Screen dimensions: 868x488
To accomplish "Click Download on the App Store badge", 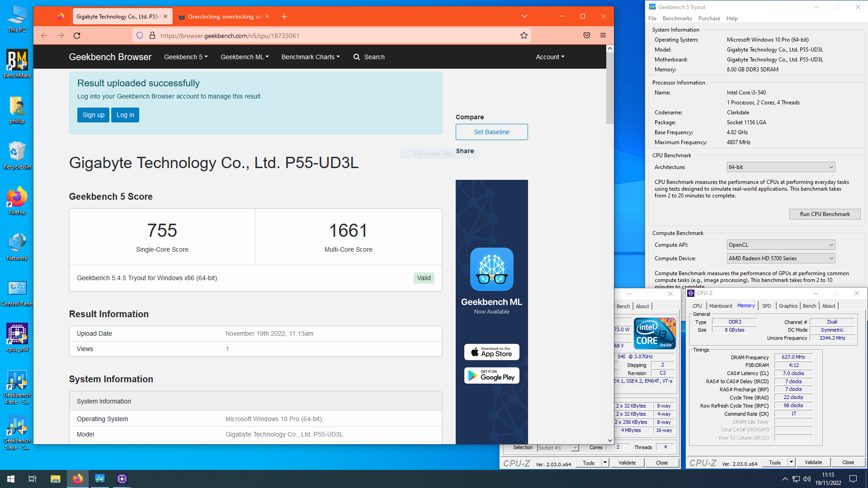I will tap(491, 352).
